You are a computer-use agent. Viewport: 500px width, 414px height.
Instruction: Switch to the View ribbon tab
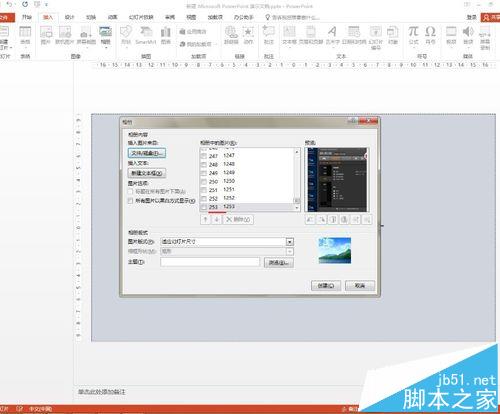191,17
